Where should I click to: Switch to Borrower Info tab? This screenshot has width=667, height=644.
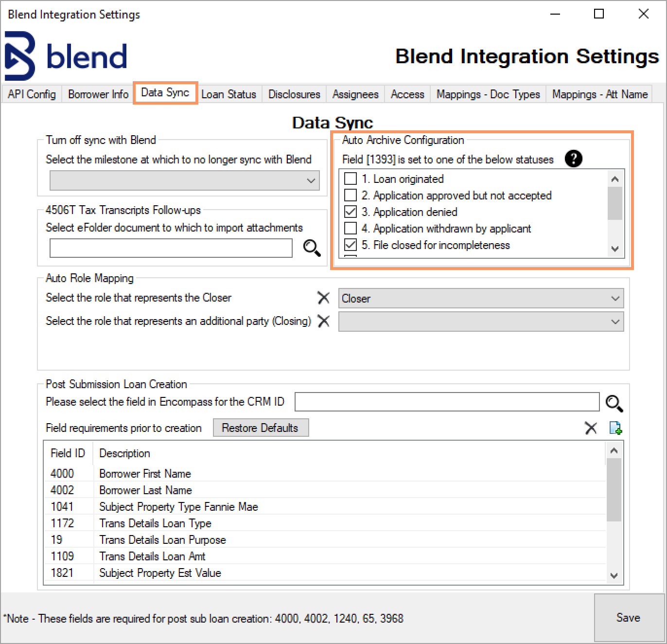click(98, 94)
